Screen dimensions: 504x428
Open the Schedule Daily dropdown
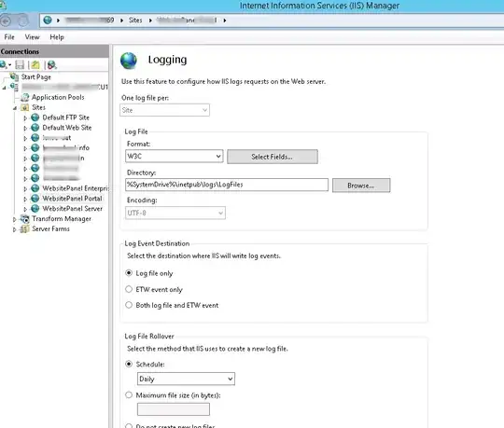pyautogui.click(x=186, y=379)
